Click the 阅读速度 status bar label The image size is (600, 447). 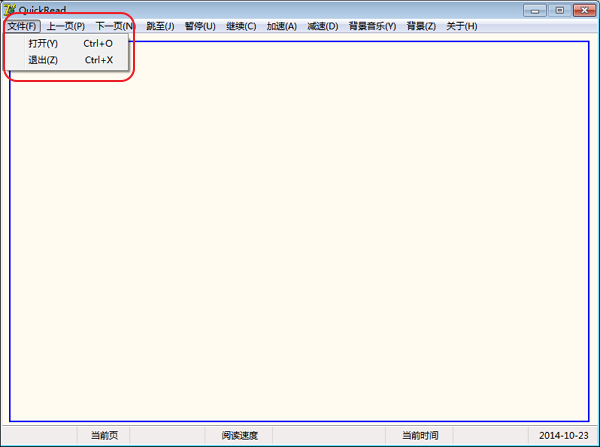(240, 436)
